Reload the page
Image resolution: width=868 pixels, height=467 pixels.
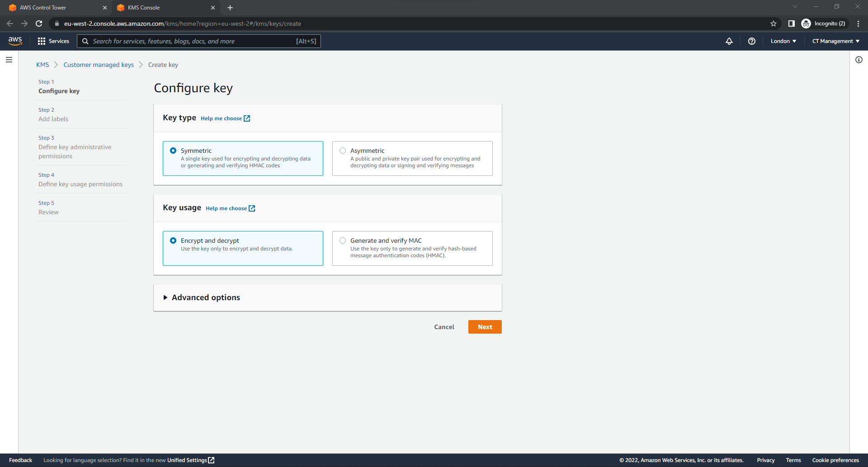click(x=39, y=24)
